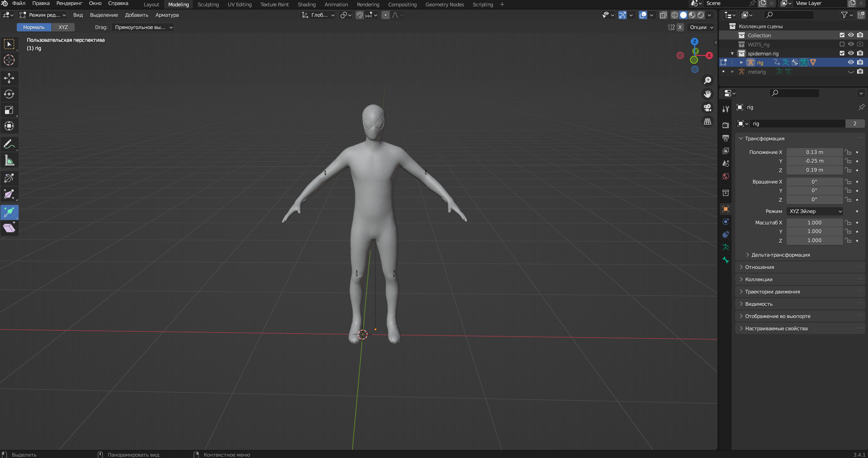Open the Physics properties tab
Image resolution: width=868 pixels, height=458 pixels.
[726, 222]
